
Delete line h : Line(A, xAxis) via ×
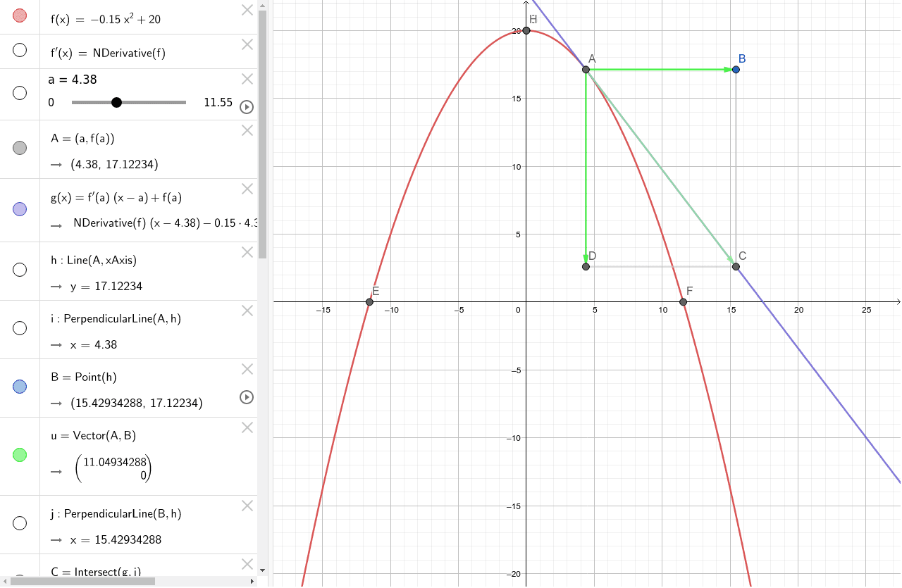(x=247, y=252)
